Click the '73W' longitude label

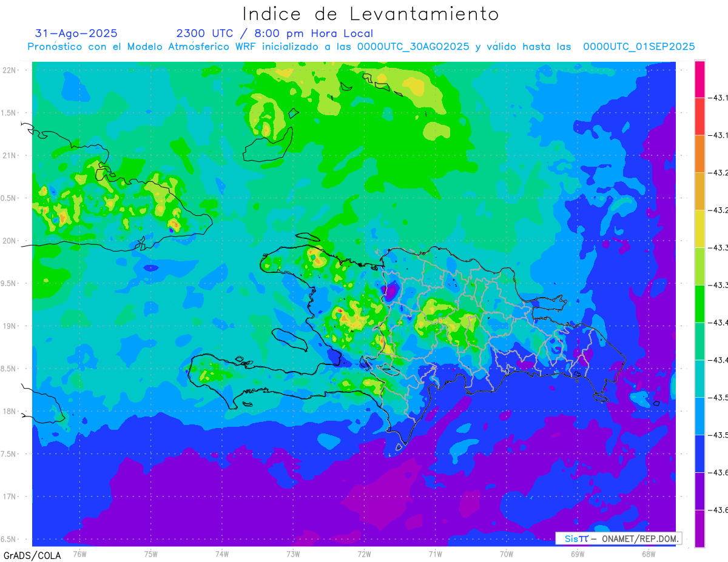293,554
